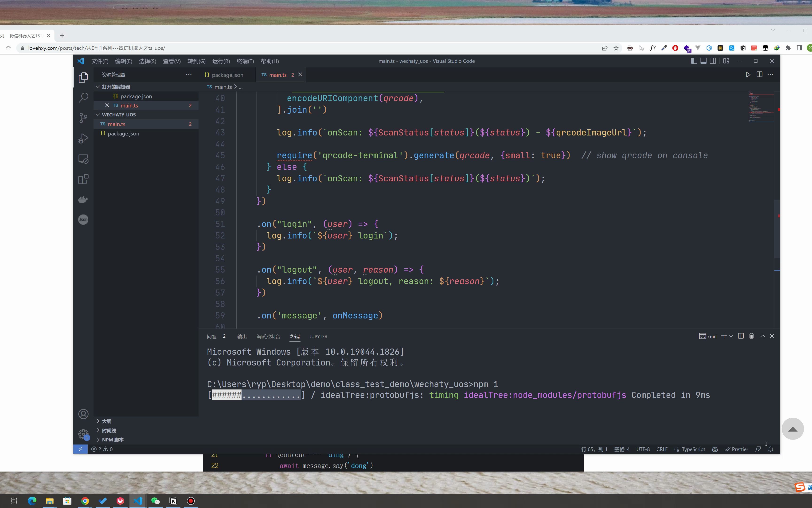Close the terminal panel
The image size is (812, 508).
[772, 336]
